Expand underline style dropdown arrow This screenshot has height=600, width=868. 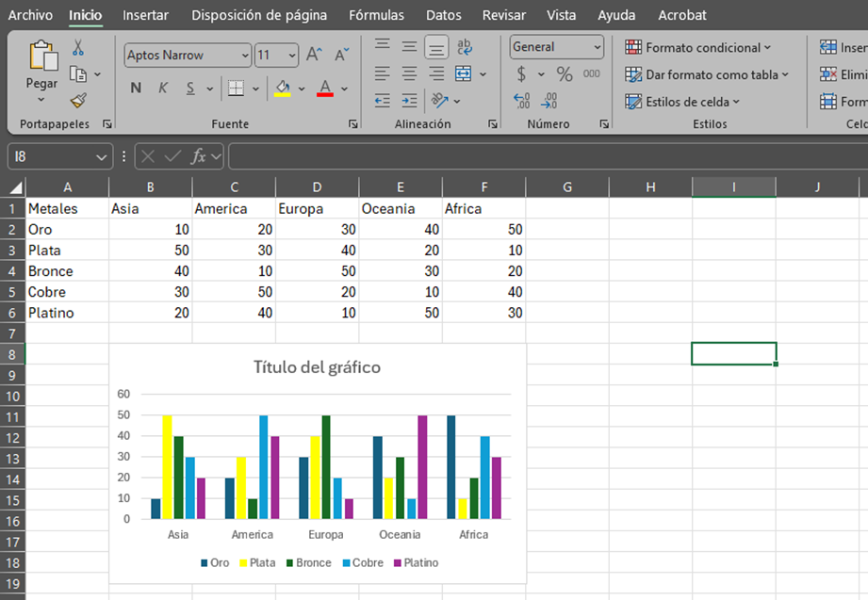pyautogui.click(x=210, y=89)
